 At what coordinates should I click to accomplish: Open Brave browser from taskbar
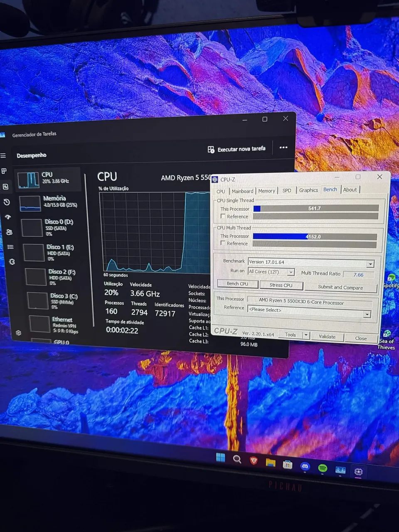pos(254,461)
